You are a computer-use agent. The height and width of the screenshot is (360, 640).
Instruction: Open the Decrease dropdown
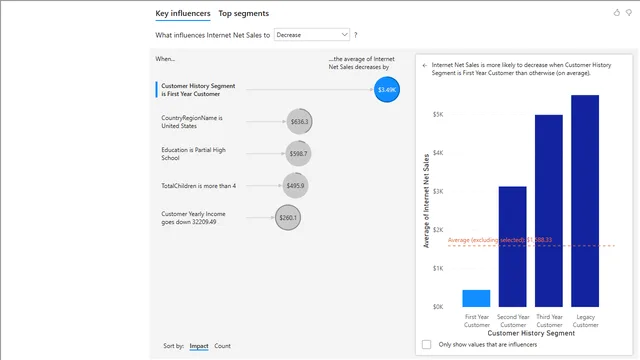point(312,35)
